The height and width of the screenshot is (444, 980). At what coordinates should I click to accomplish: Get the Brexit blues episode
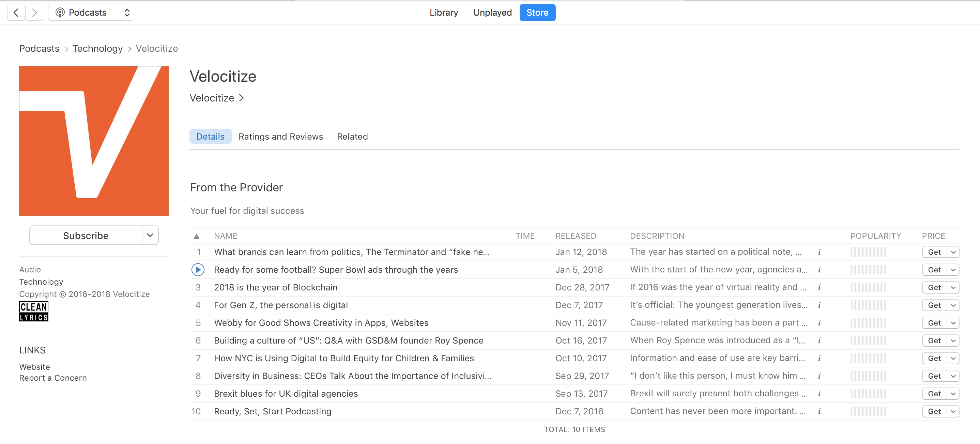(x=934, y=394)
